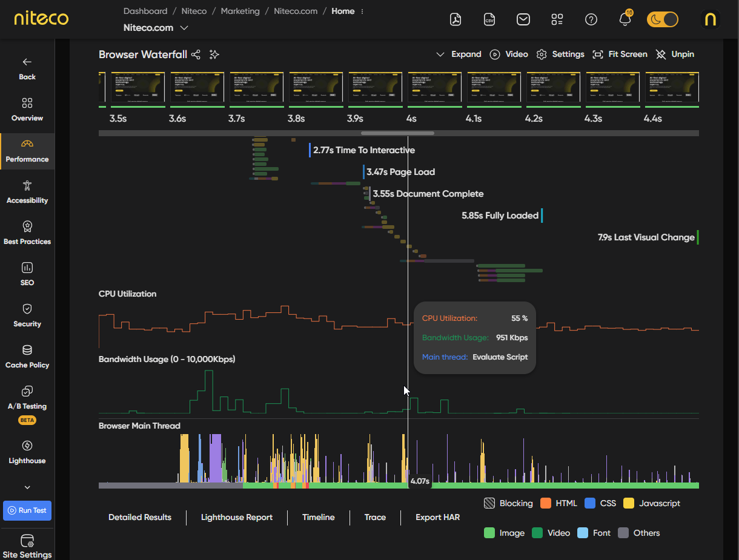
Task: Open the Accessibility section in sidebar
Action: pos(27,192)
